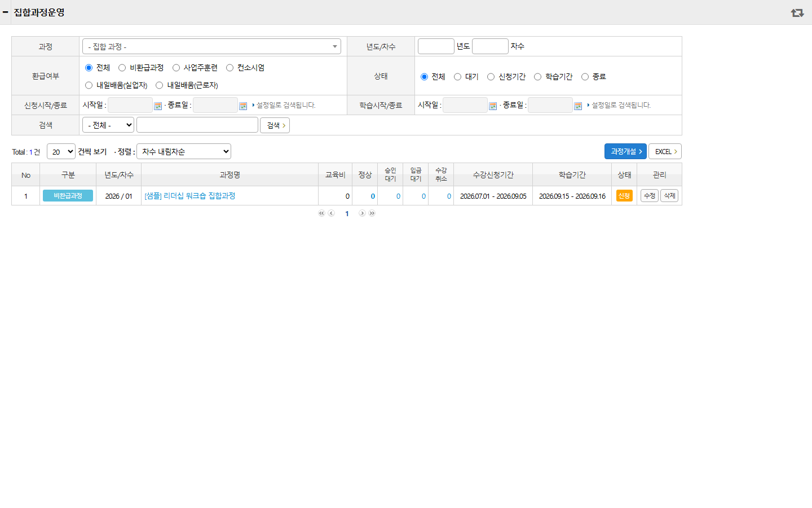Go to last page pagination icon
The image size is (812, 508).
pyautogui.click(x=372, y=213)
